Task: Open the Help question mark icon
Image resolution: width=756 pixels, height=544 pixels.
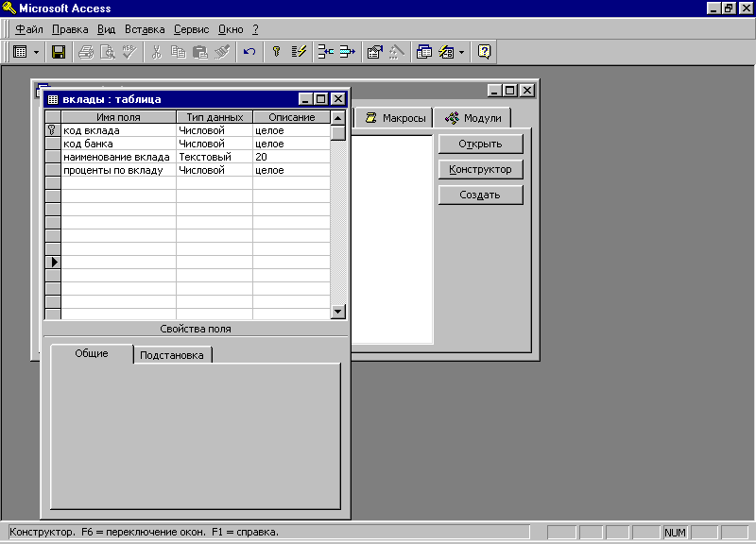Action: [484, 52]
